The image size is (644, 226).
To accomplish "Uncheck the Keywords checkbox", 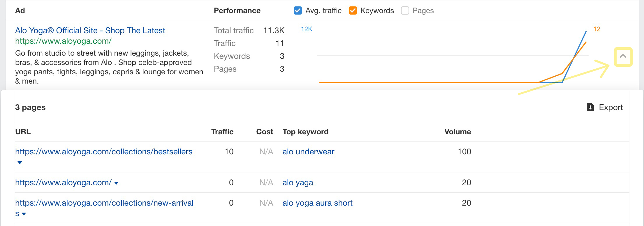I will pos(353,11).
